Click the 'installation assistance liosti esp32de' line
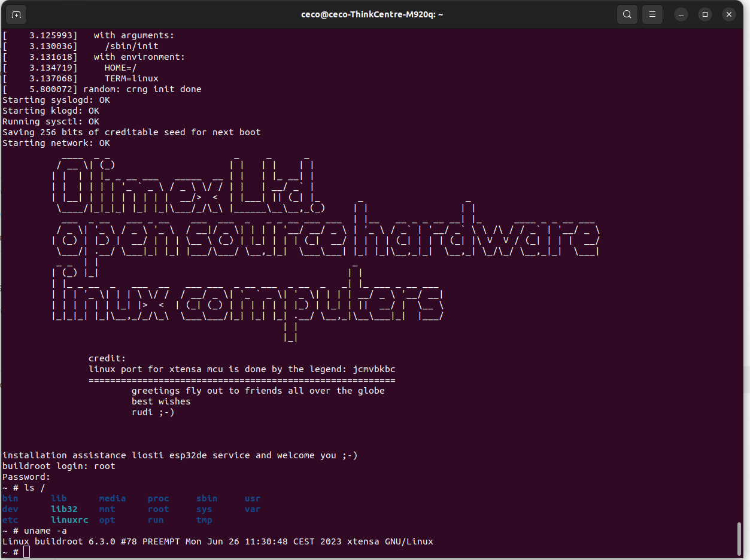750x560 pixels. [180, 455]
